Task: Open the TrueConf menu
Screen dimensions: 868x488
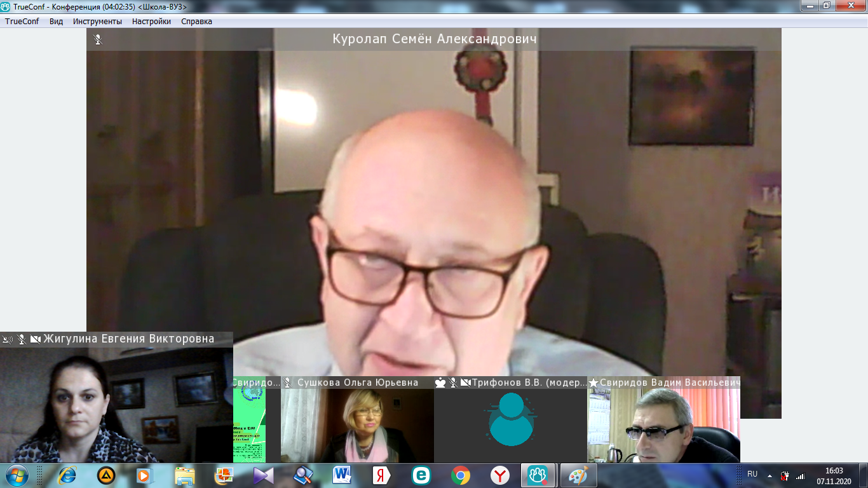Action: (22, 21)
